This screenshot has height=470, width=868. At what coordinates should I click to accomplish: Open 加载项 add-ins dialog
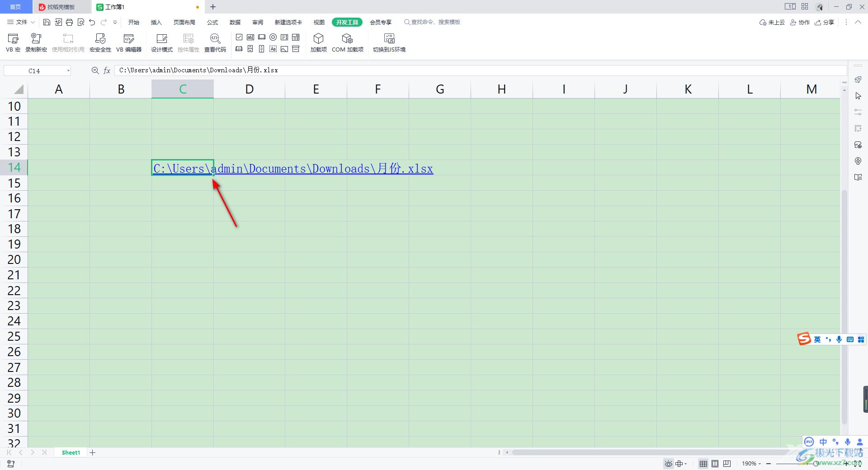[x=318, y=43]
